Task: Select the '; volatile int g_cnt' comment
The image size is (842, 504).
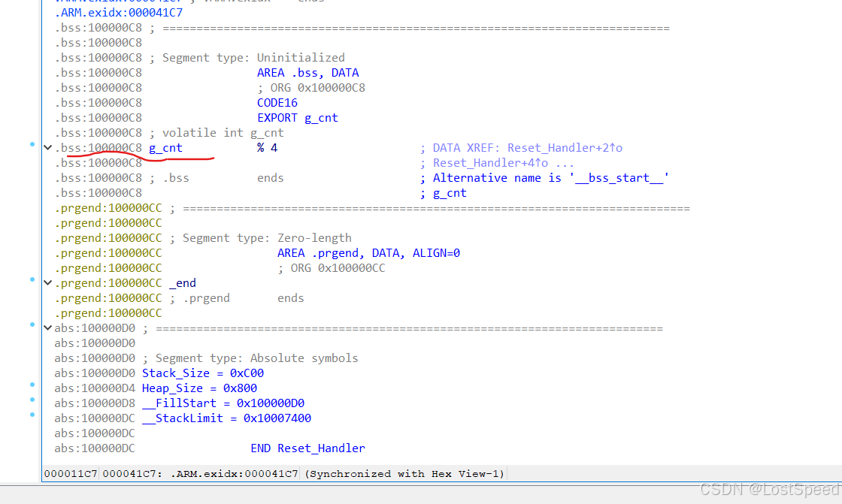Action: click(217, 133)
